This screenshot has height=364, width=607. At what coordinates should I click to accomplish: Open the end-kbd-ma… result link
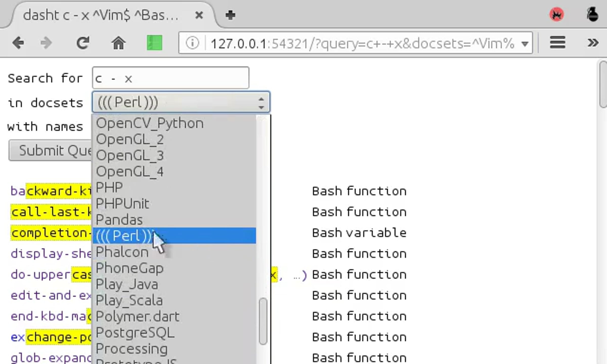tap(51, 316)
